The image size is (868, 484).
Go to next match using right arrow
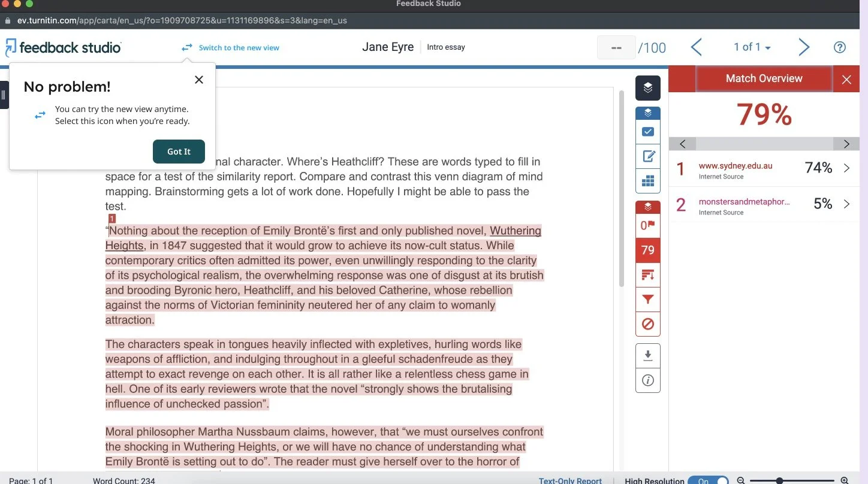[x=846, y=144]
